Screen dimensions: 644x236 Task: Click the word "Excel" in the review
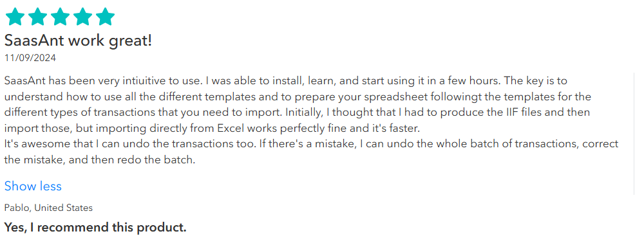tap(231, 128)
